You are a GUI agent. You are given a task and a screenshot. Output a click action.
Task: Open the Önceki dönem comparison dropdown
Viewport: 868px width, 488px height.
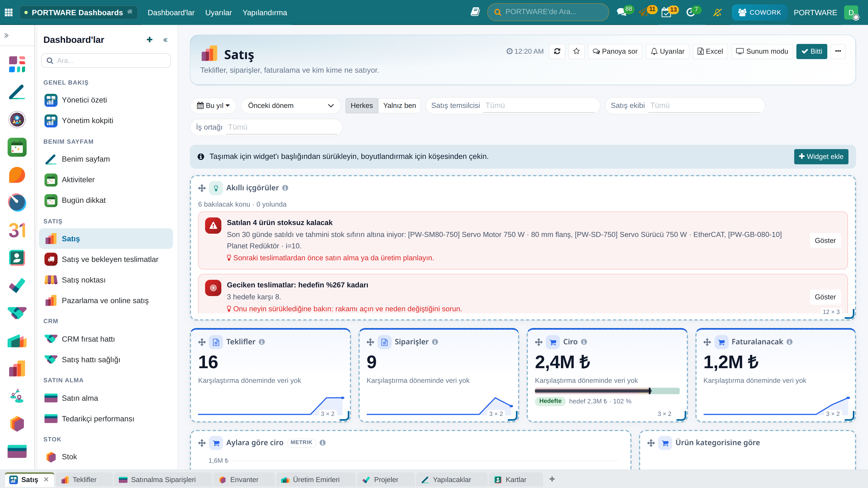(291, 105)
